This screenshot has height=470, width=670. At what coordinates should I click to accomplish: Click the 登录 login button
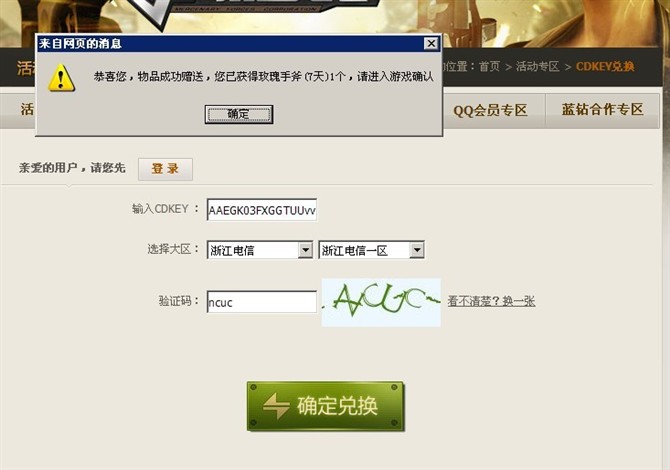coord(165,169)
